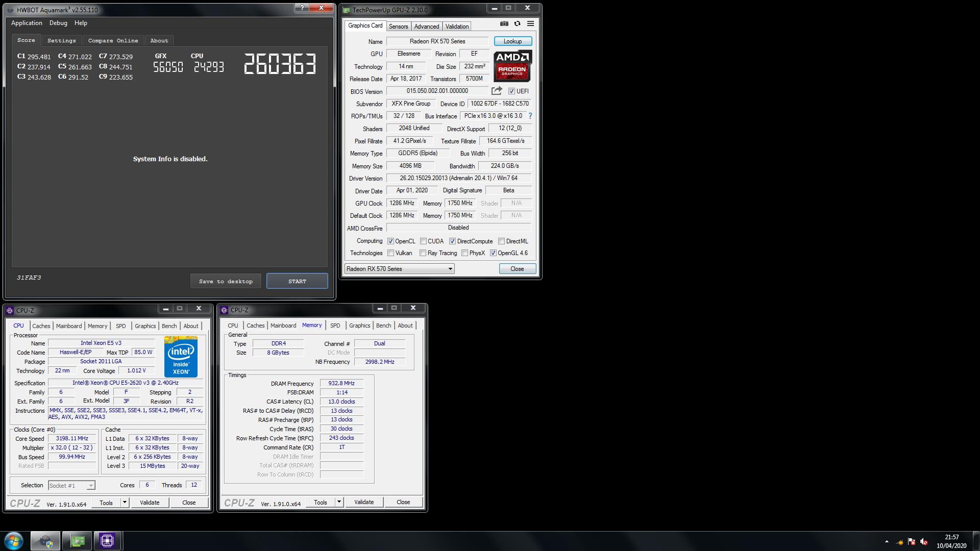Click the total score 260363
Image resolution: width=980 pixels, height=551 pixels.
[x=280, y=64]
